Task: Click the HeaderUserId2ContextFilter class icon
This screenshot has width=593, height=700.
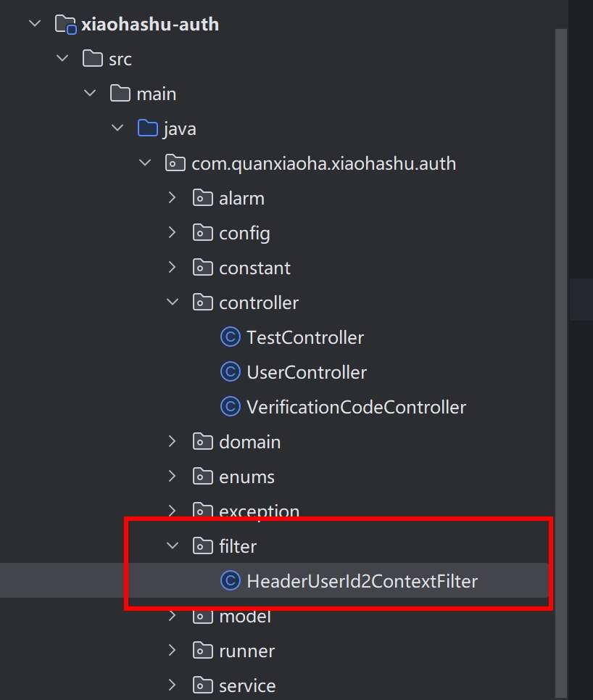Action: 230,581
